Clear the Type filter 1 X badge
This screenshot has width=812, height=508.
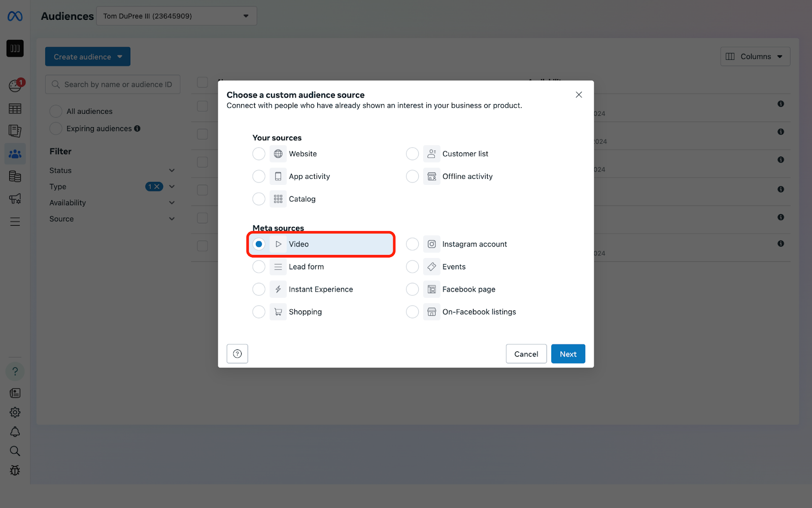tap(154, 186)
